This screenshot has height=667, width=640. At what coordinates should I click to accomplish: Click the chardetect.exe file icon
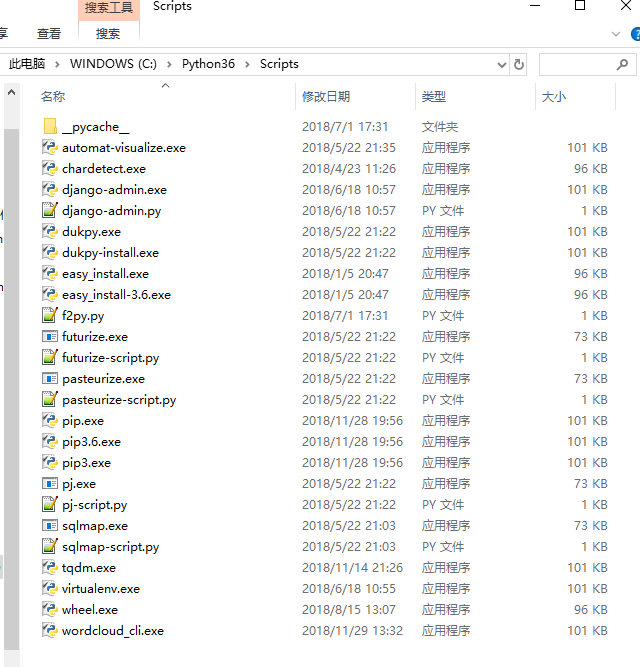(x=50, y=168)
